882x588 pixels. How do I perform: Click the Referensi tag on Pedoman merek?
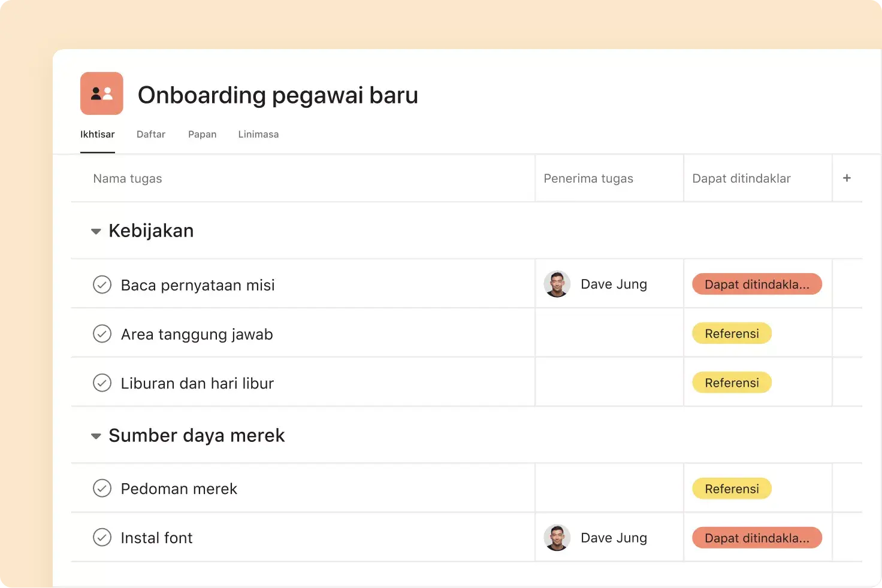pos(732,488)
